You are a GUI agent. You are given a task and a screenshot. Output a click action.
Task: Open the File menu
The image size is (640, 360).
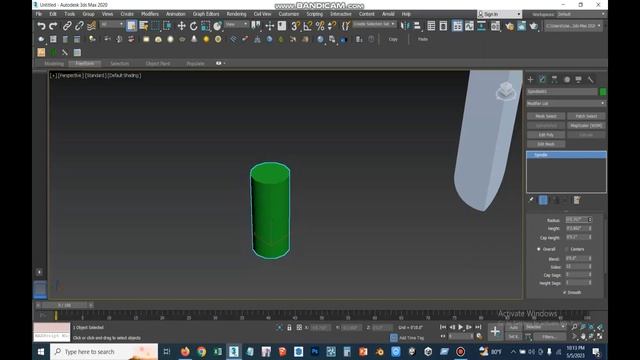39,14
